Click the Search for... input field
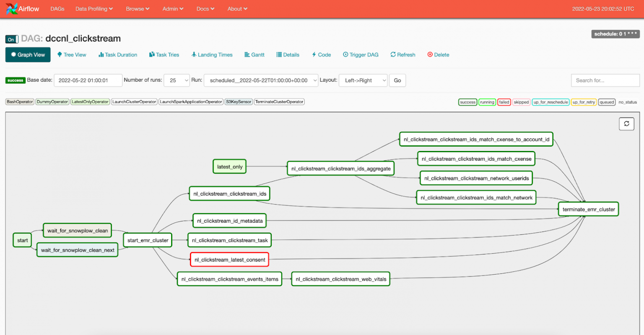Image resolution: width=644 pixels, height=335 pixels. [x=605, y=81]
